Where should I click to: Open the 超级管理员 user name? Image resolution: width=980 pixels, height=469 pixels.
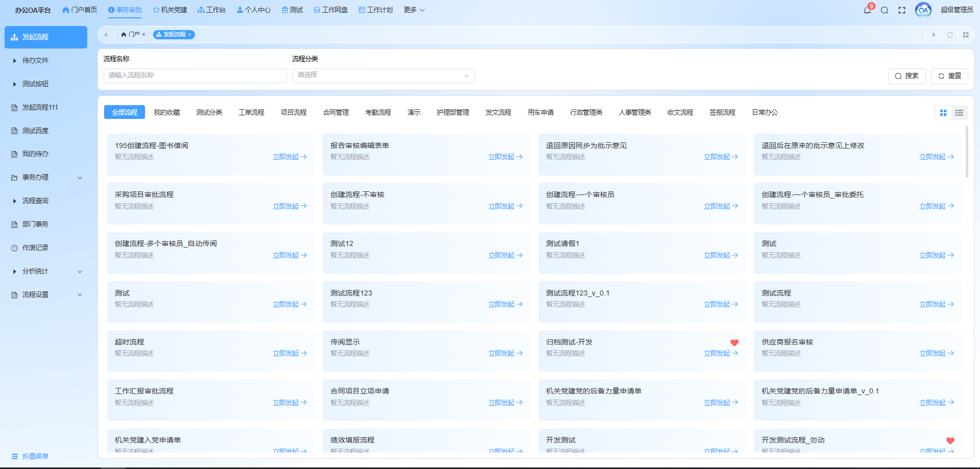coord(957,10)
